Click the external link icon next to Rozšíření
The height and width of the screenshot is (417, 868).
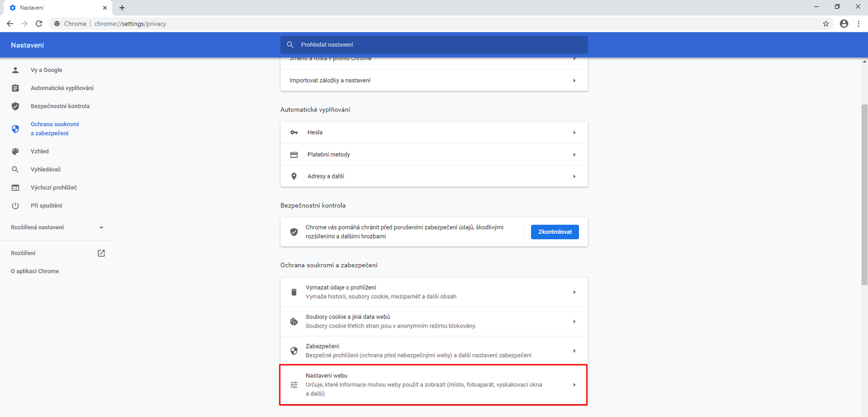101,253
